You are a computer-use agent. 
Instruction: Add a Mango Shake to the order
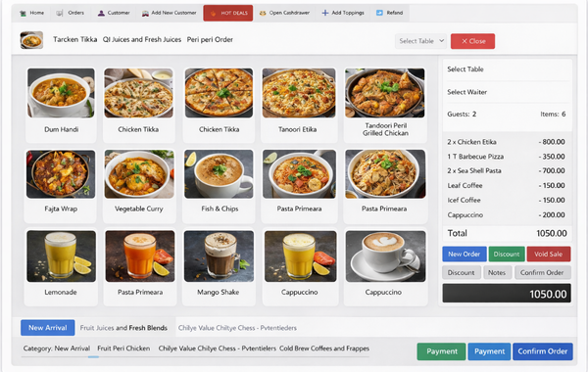[219, 267]
